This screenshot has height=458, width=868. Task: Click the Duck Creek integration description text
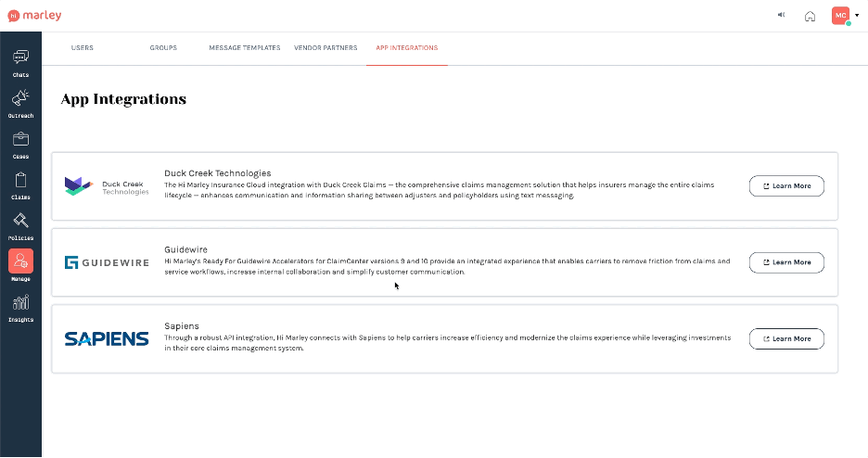[439, 190]
